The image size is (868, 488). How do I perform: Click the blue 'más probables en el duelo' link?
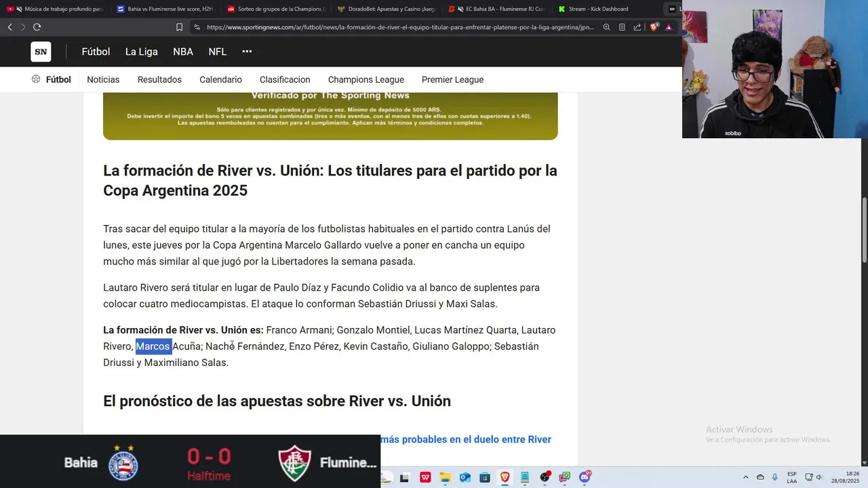click(466, 439)
